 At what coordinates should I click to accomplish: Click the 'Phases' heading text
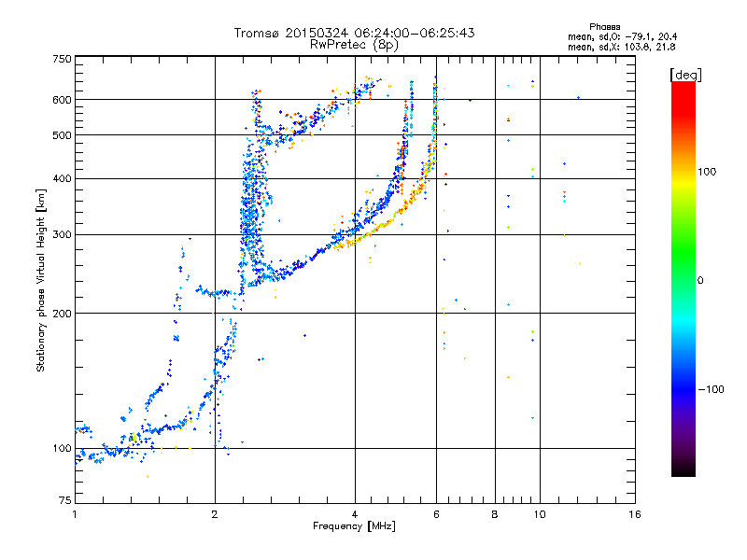click(x=604, y=27)
